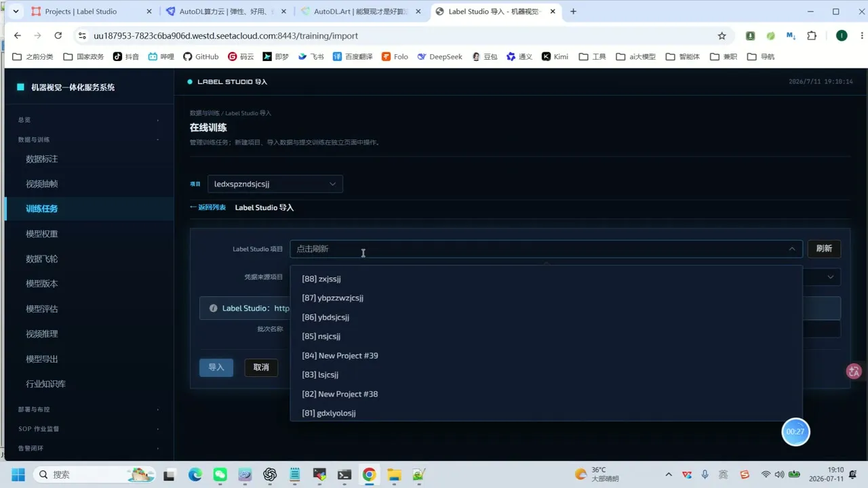Collapse the Label Studio 项目 dropdown arrow

coord(791,249)
